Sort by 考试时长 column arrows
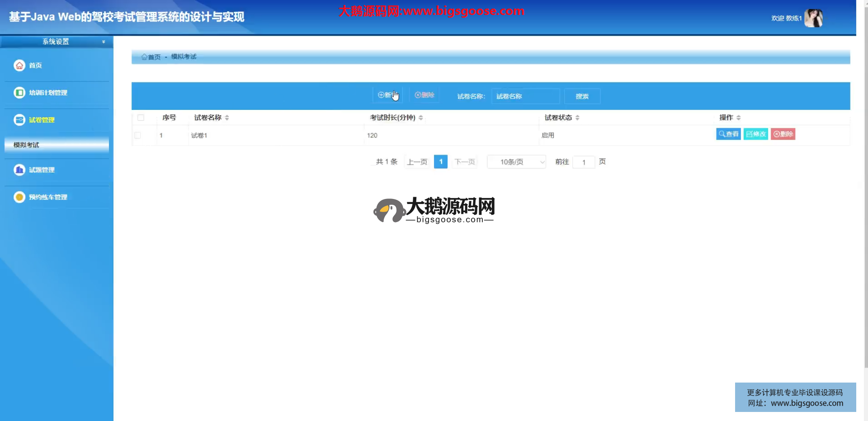 click(x=421, y=118)
